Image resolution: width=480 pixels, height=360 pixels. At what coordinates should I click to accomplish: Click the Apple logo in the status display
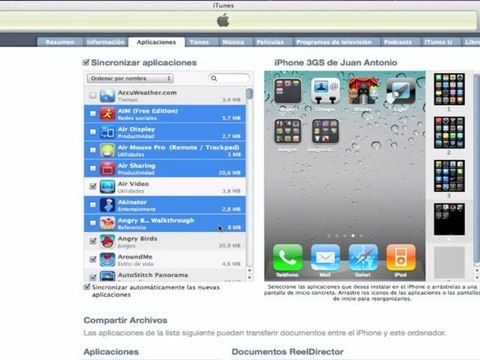(223, 21)
